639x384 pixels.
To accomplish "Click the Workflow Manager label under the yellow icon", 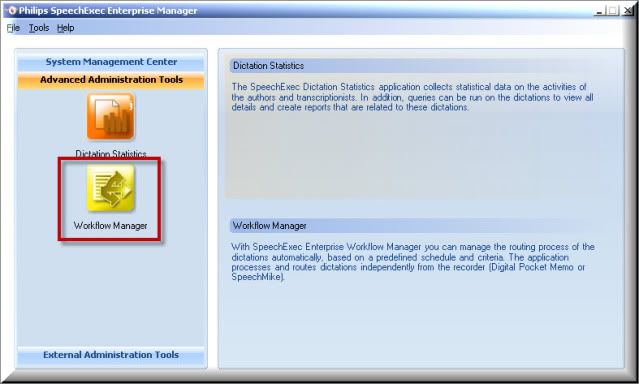I will coord(110,225).
